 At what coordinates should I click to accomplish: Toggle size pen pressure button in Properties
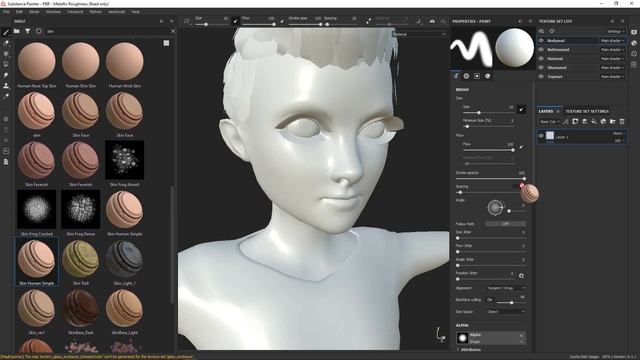[x=521, y=109]
